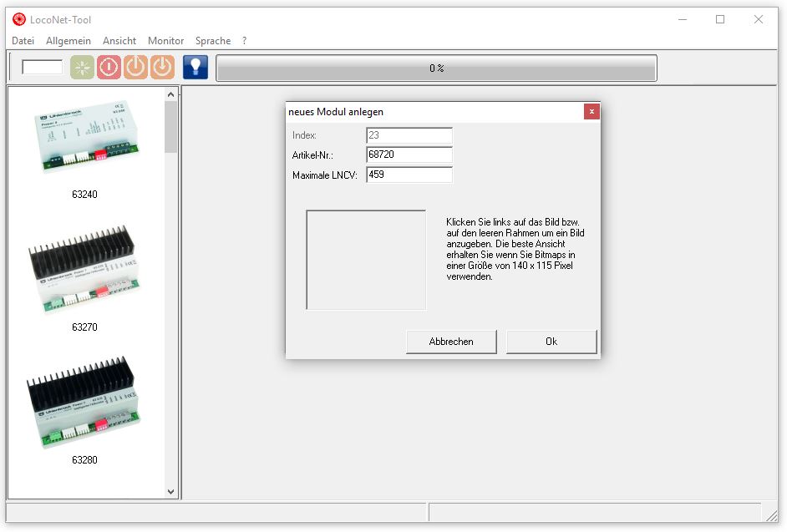
Task: Click the 63280 label text
Action: click(84, 460)
